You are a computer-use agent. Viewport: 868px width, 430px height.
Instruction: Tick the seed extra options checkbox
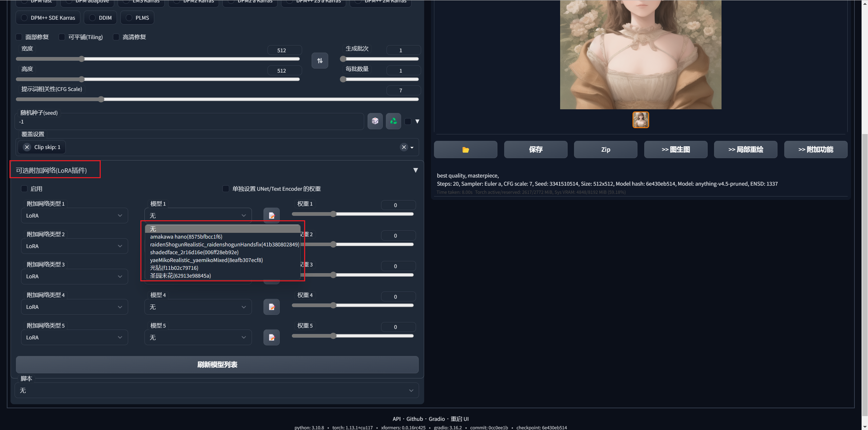[408, 121]
